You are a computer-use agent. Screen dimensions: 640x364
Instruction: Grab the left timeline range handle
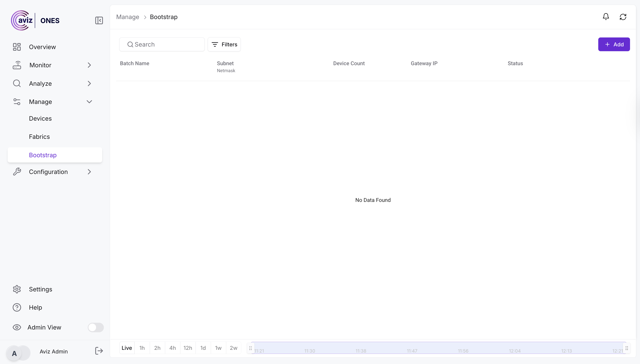(250, 348)
